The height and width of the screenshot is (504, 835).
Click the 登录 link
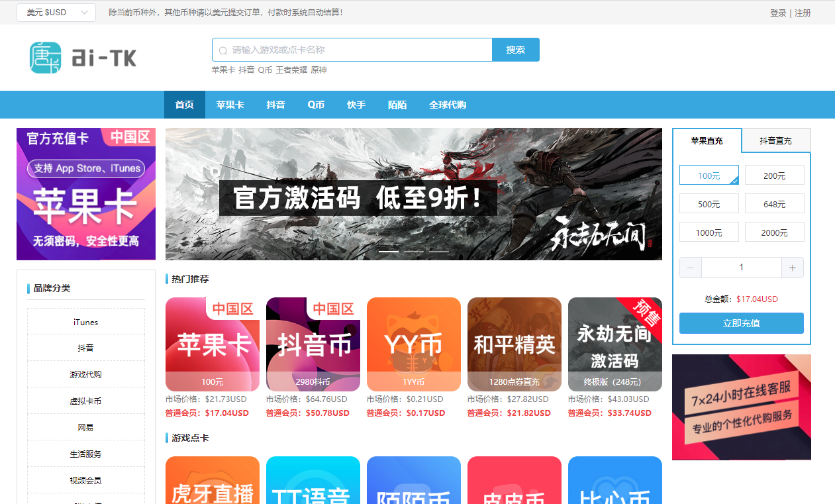778,13
